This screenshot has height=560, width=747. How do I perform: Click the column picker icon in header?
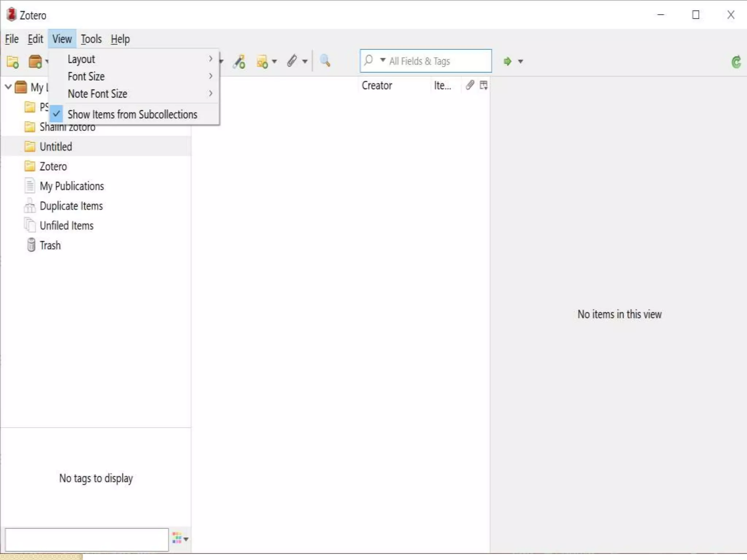[x=484, y=85]
